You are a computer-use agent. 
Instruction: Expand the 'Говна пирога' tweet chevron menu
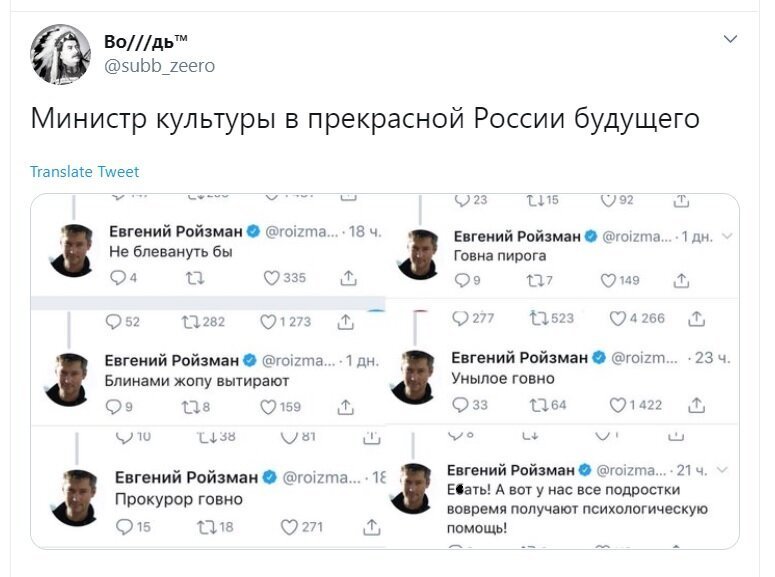[x=727, y=236]
